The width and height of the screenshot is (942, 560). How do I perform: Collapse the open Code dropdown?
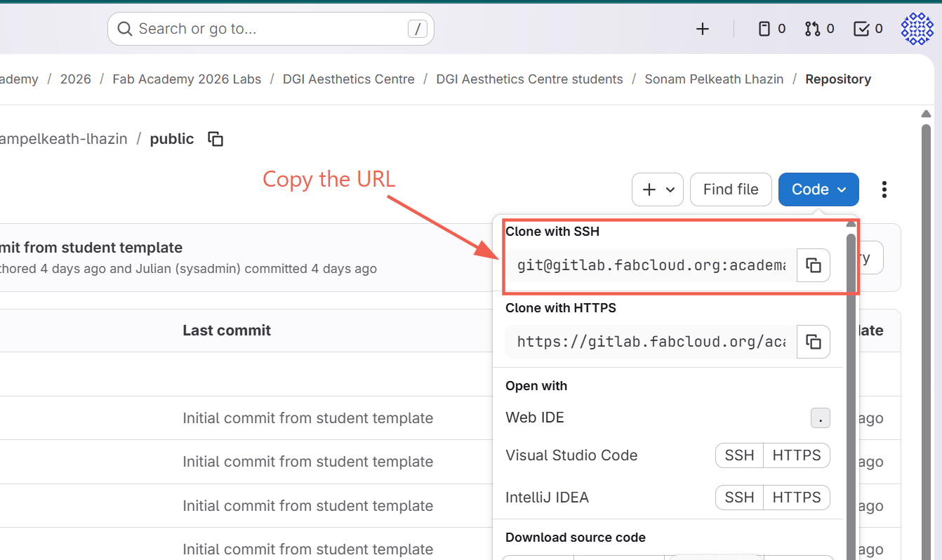pos(818,189)
